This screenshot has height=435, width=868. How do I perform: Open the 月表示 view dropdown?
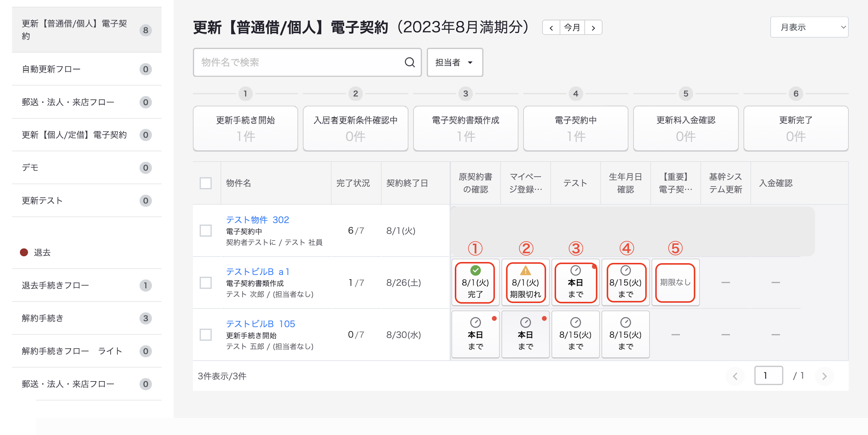click(x=809, y=27)
